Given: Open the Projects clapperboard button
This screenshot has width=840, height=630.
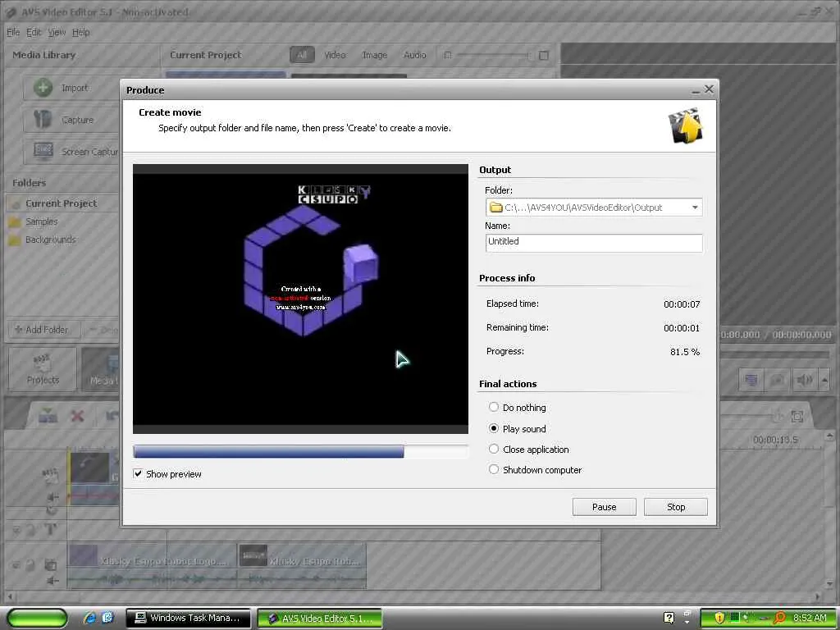Looking at the screenshot, I should pos(43,369).
